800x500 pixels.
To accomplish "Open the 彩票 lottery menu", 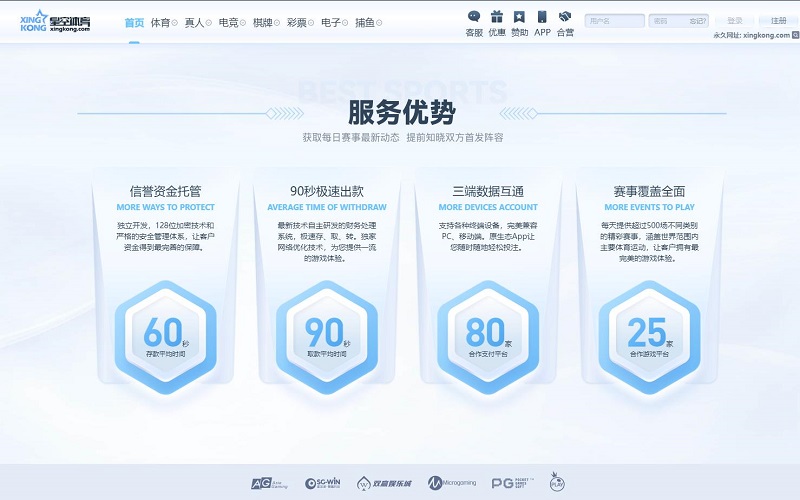I will (x=297, y=22).
